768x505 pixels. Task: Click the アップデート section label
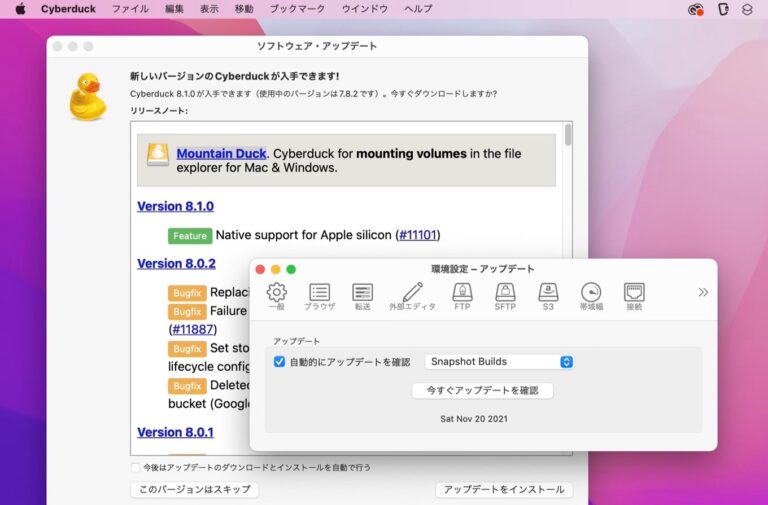296,341
